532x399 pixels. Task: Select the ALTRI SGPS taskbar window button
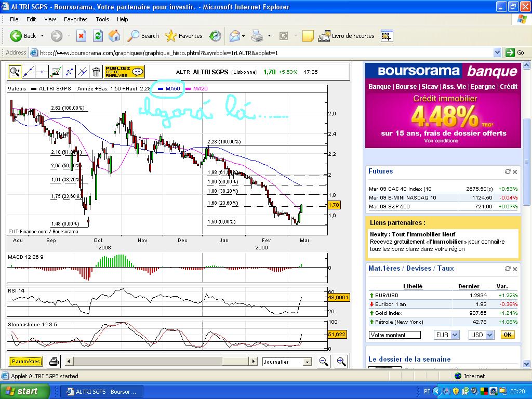coord(102,392)
